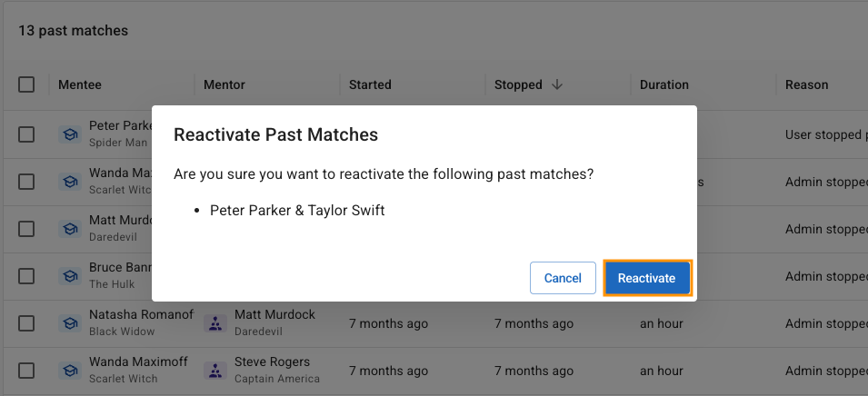Click the Reason column header
The image size is (868, 396).
(x=806, y=84)
